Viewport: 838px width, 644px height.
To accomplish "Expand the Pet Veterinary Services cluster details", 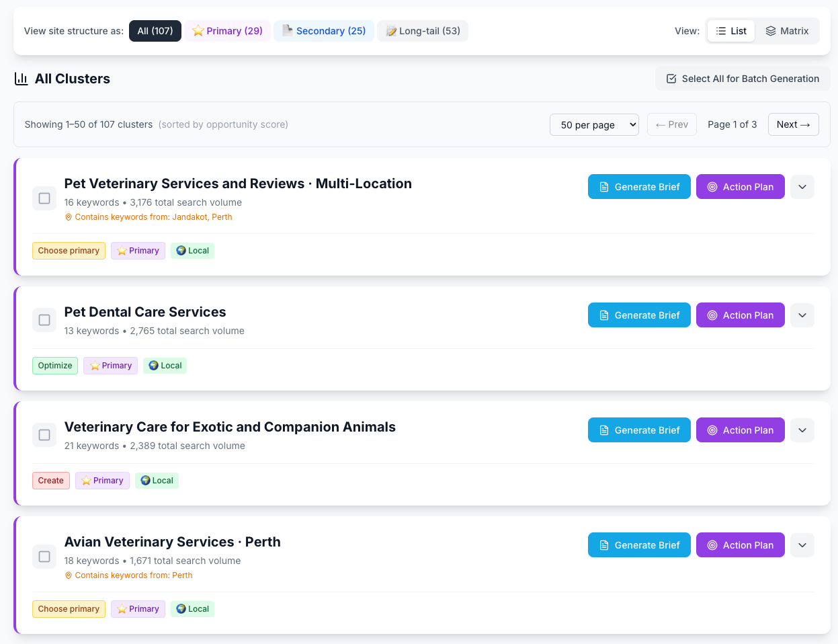I will [x=802, y=187].
